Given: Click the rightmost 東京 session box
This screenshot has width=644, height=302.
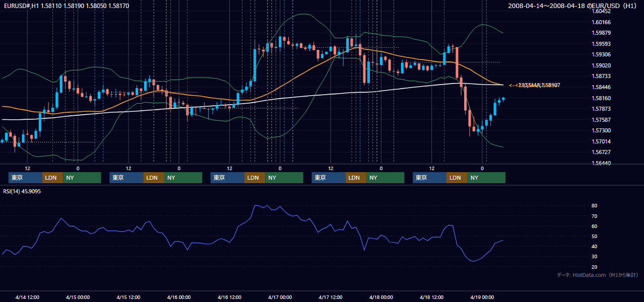Looking at the screenshot, I should point(429,178).
